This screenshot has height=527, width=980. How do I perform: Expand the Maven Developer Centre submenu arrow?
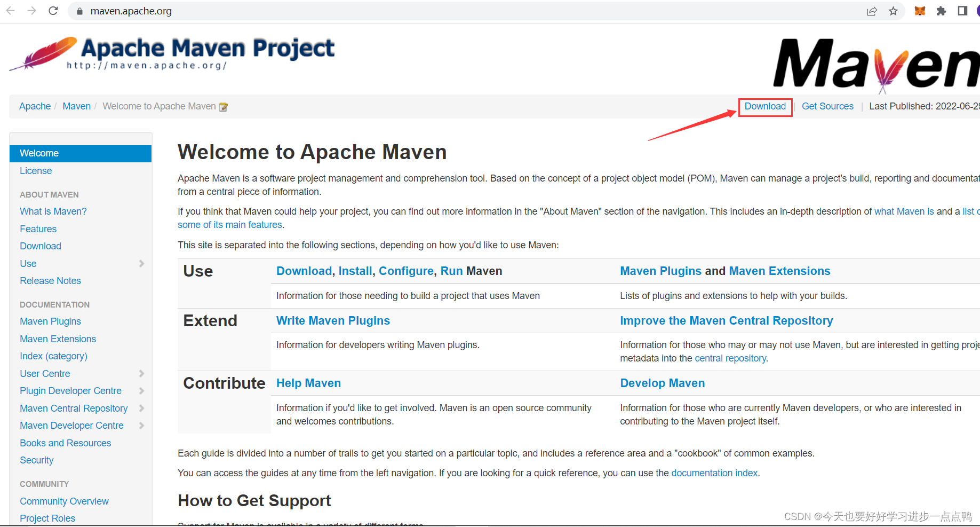pos(141,426)
